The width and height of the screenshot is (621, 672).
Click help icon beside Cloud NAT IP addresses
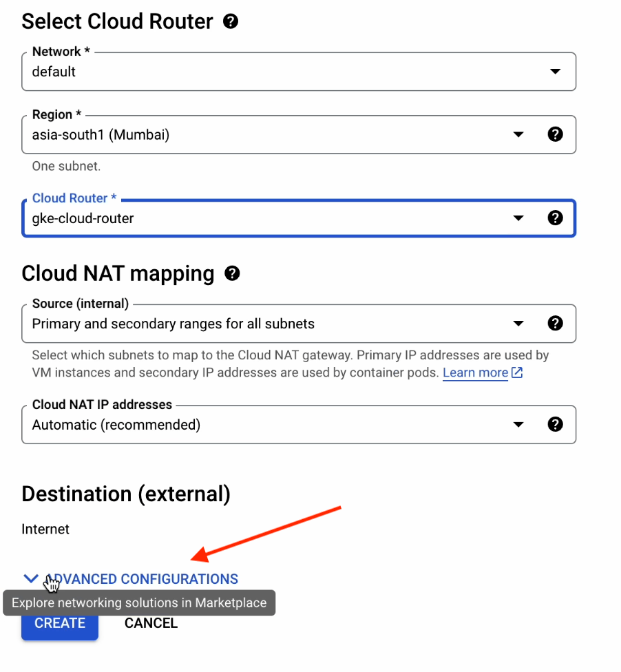click(x=555, y=424)
